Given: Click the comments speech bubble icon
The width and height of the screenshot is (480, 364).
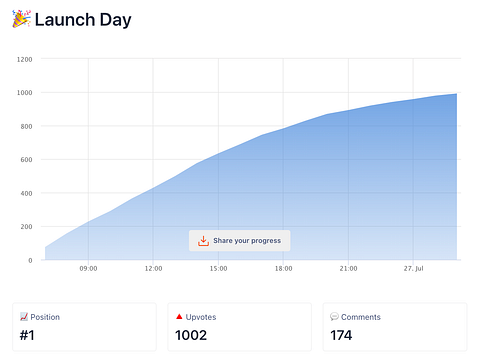Looking at the screenshot, I should click(334, 316).
